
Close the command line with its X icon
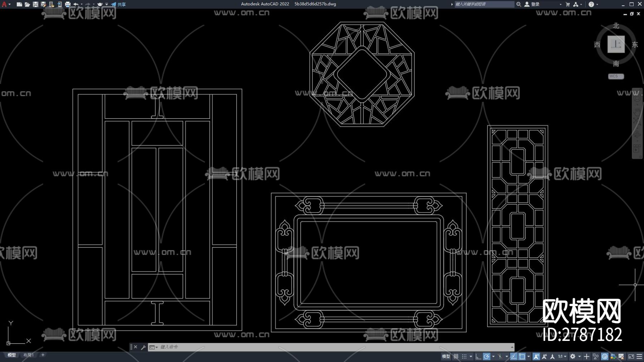coord(136,347)
